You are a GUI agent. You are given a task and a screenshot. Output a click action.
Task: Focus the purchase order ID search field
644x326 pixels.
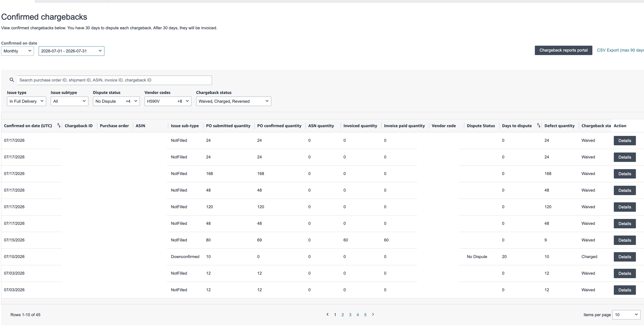[114, 80]
